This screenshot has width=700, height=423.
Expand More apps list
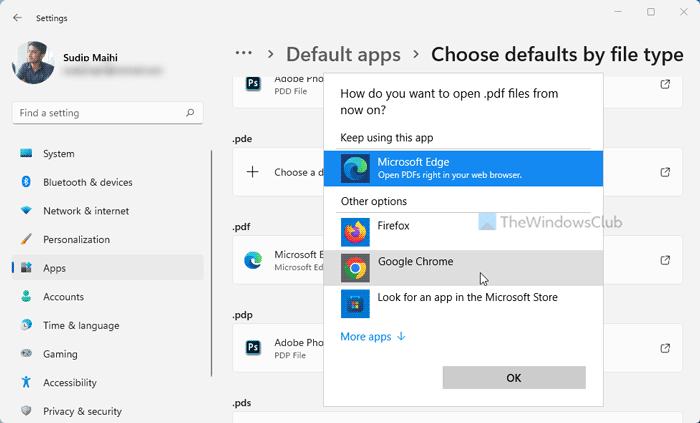point(373,337)
